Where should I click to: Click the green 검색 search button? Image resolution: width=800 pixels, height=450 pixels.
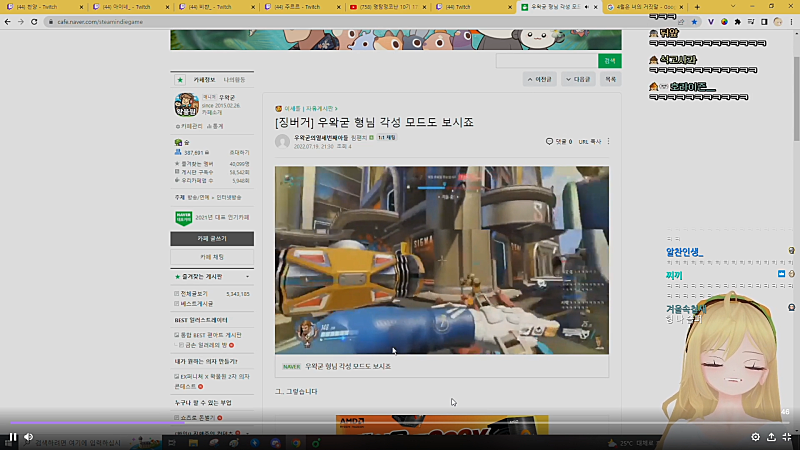(x=609, y=61)
